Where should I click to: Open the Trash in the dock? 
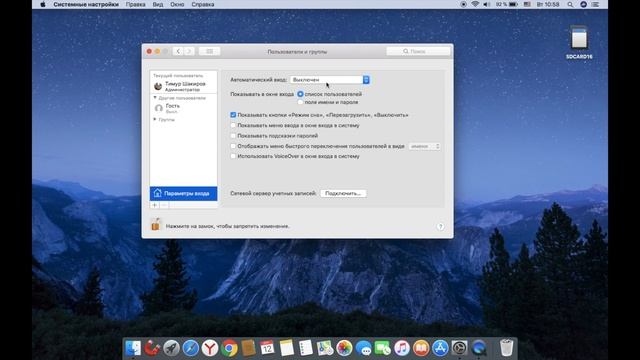(506, 348)
